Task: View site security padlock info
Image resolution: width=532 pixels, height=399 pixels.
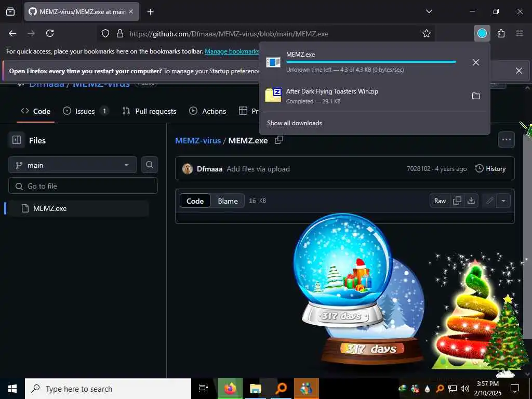Action: pos(120,34)
